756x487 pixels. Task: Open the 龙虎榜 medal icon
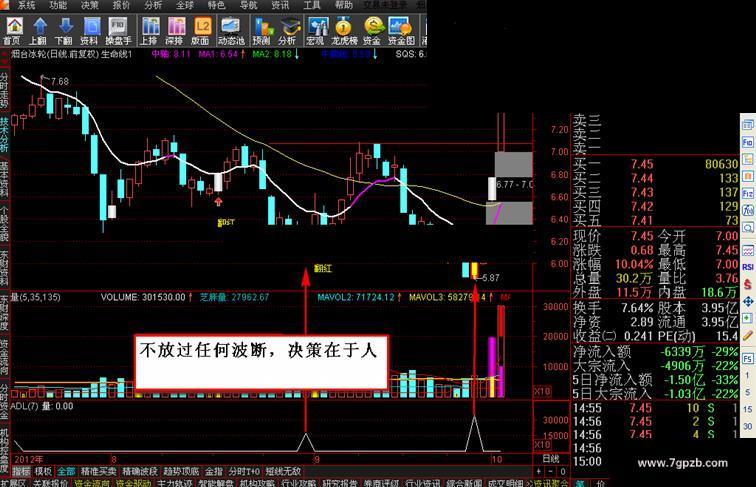point(344,31)
